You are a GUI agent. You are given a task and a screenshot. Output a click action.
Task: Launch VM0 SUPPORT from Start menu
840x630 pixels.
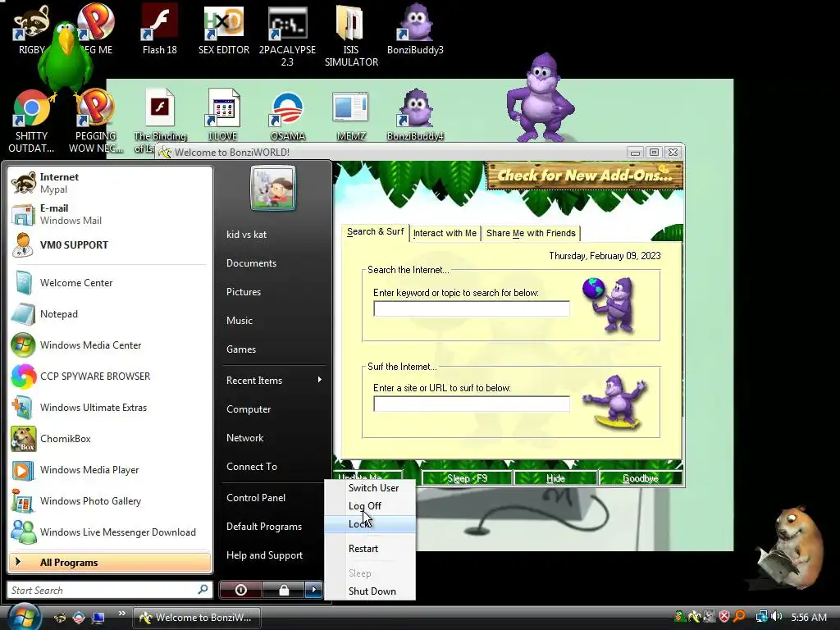coord(110,244)
